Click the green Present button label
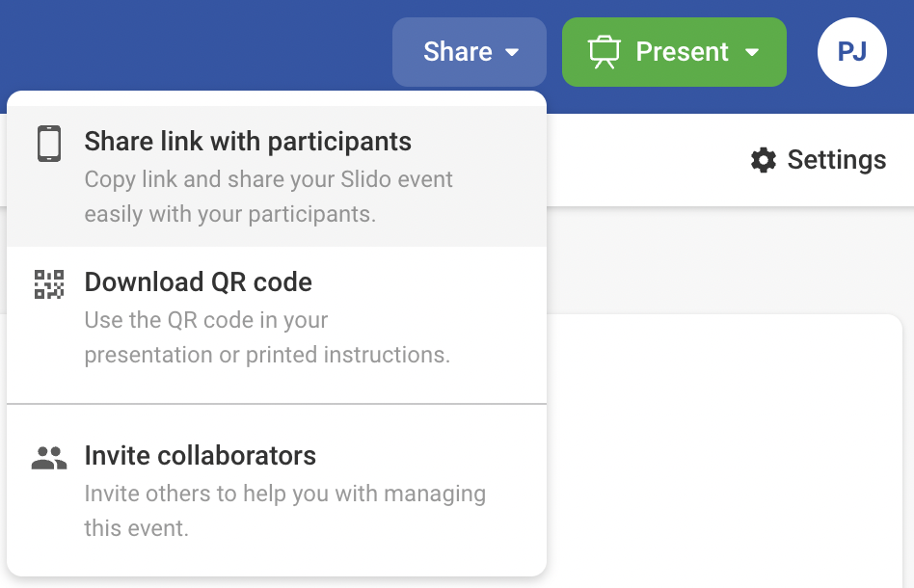Screen dimensions: 914x588 (682, 52)
